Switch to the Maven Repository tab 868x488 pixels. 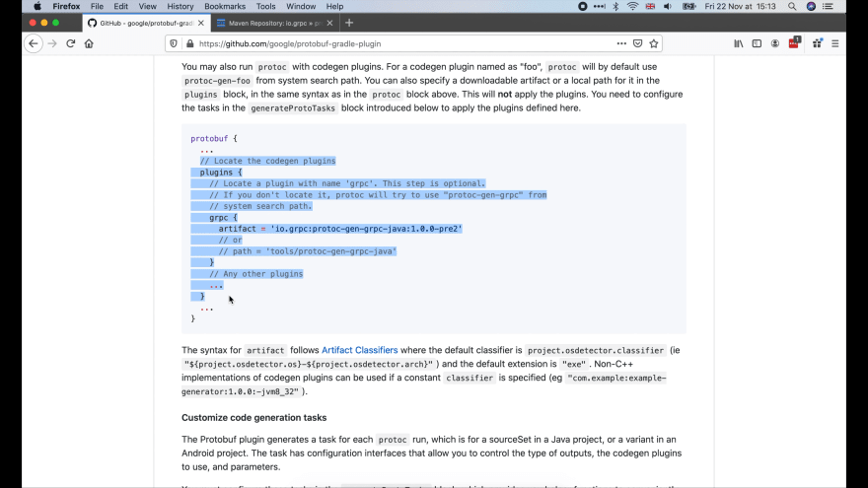(x=274, y=23)
